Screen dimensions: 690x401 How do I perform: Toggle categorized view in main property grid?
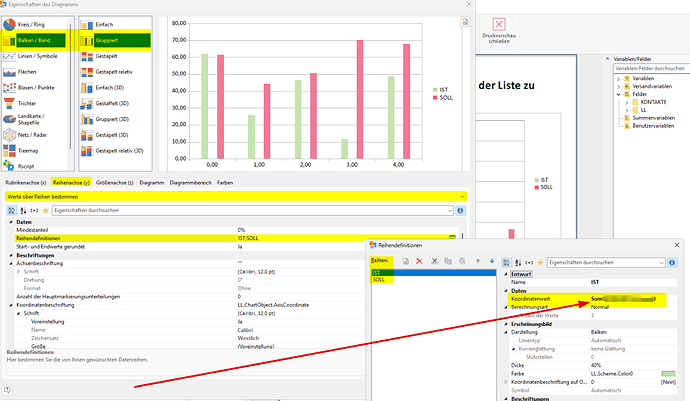[x=11, y=210]
